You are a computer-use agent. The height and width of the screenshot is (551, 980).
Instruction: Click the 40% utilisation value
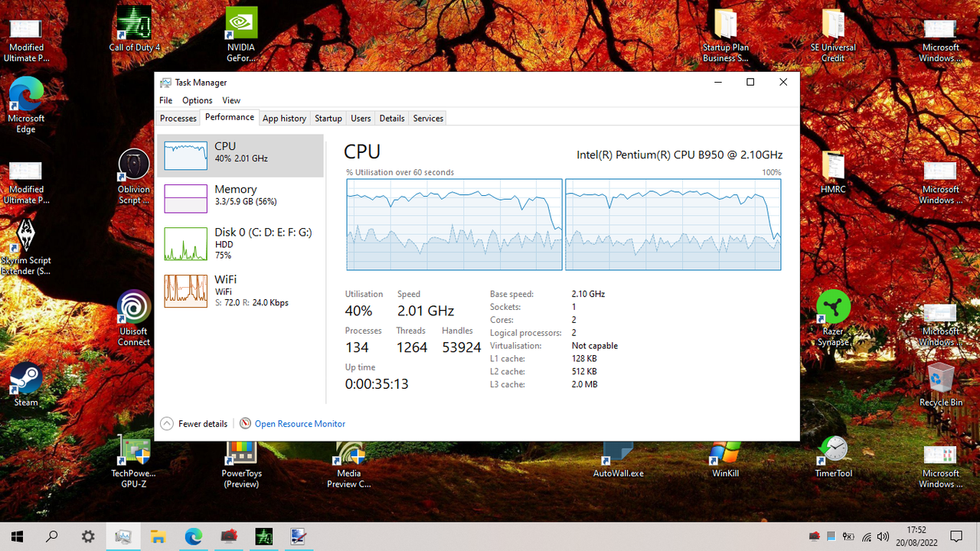358,311
